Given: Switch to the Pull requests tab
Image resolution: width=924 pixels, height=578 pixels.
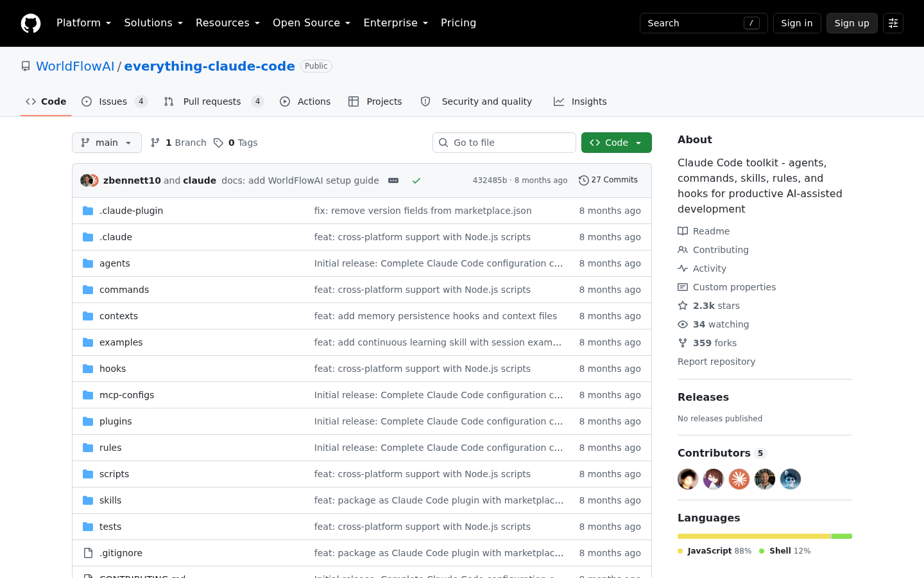Looking at the screenshot, I should (214, 101).
